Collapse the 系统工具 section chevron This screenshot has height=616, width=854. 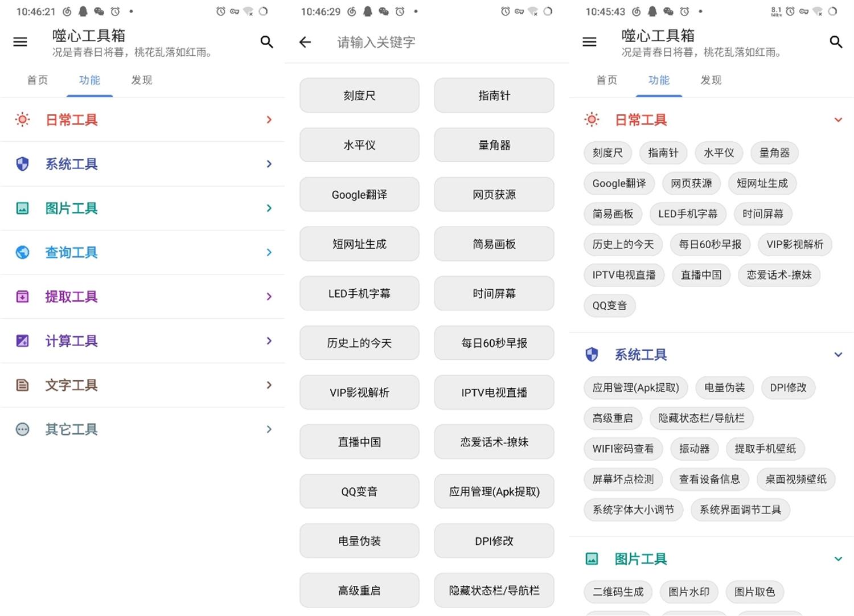coord(838,354)
